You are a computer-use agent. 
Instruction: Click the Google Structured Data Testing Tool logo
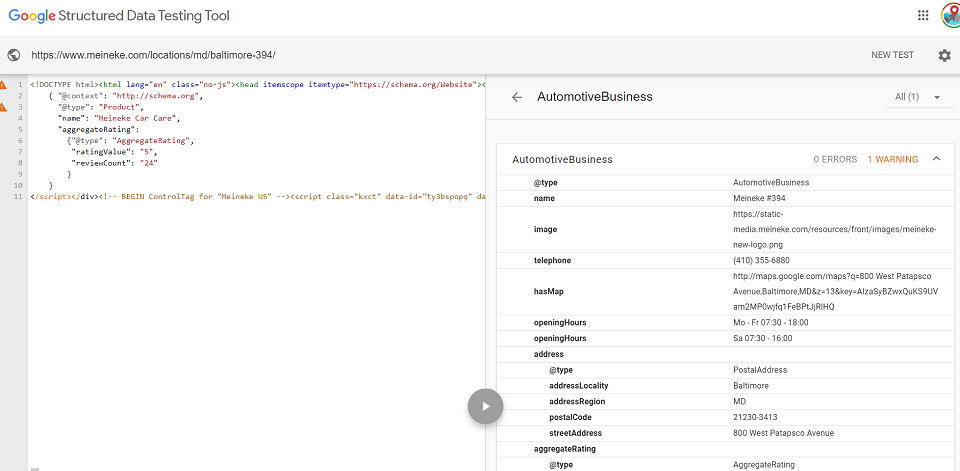119,16
